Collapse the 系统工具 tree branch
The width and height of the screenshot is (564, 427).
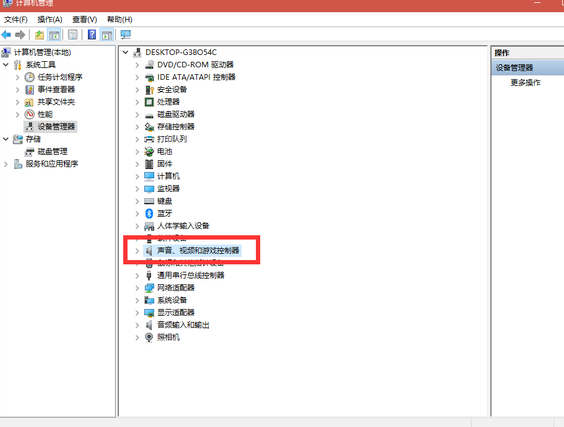6,65
